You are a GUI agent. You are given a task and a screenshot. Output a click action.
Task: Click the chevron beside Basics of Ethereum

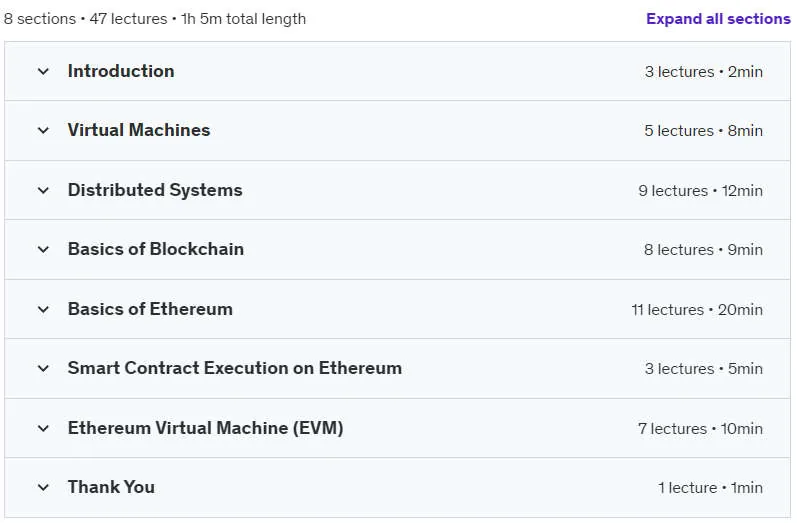click(x=43, y=310)
